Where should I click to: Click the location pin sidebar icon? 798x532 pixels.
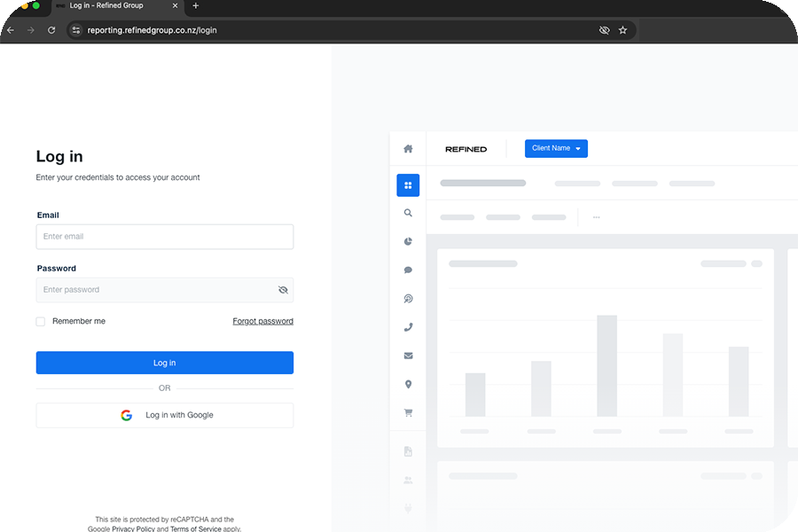pyautogui.click(x=408, y=384)
